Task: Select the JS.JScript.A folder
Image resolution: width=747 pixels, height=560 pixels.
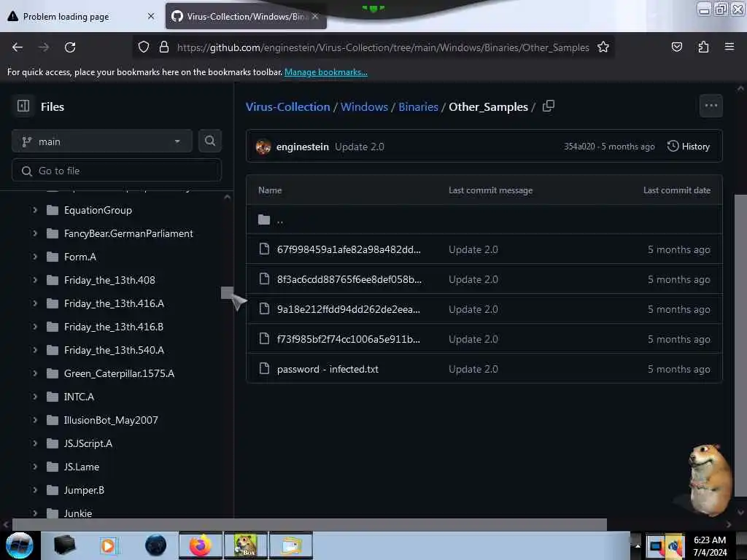Action: tap(88, 443)
